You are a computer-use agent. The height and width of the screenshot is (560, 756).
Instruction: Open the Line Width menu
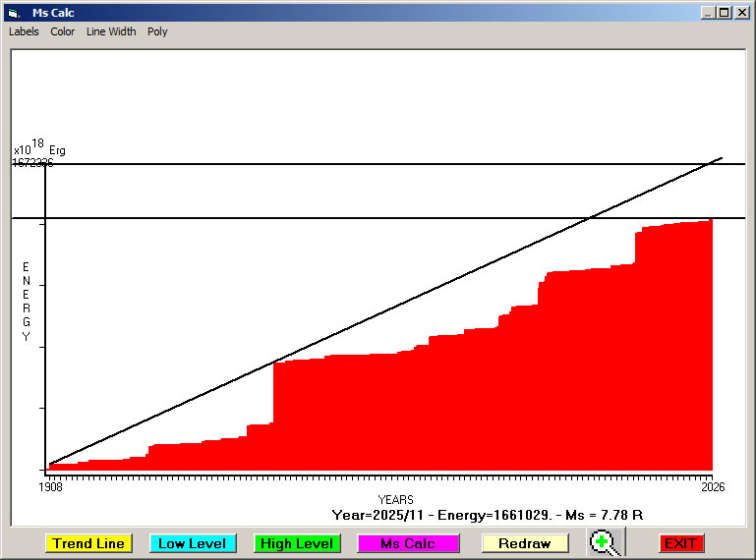[111, 31]
